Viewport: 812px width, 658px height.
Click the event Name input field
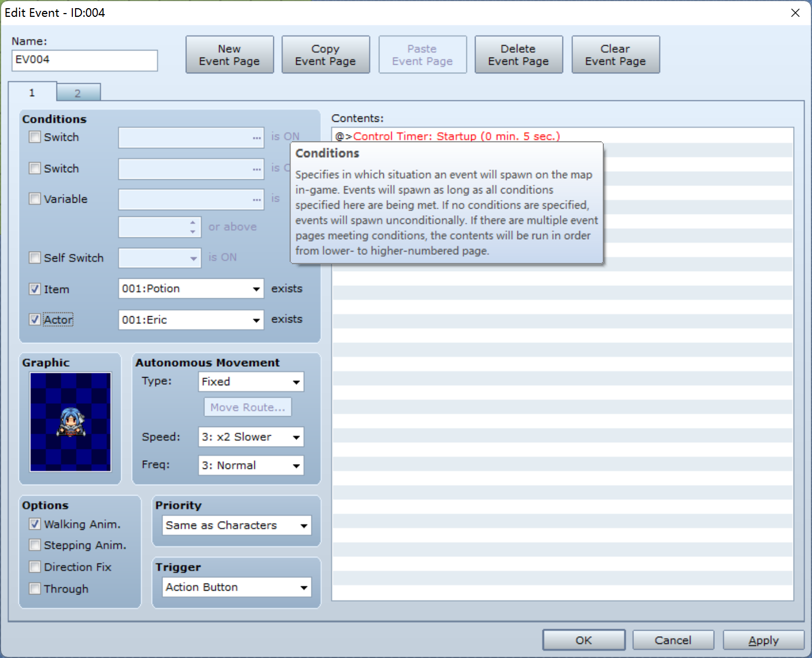(85, 60)
